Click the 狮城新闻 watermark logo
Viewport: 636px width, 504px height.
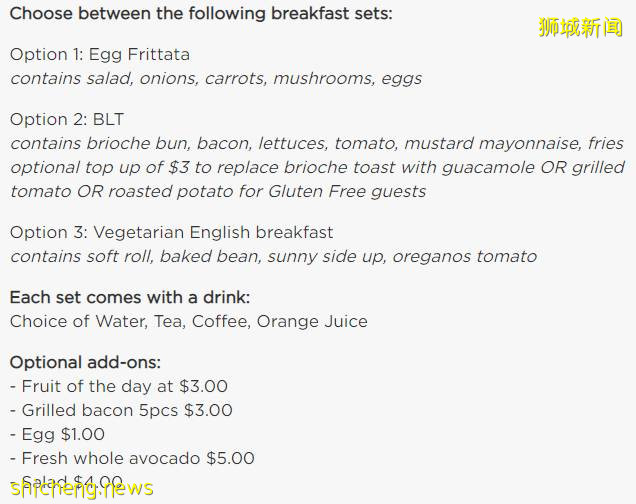580,28
